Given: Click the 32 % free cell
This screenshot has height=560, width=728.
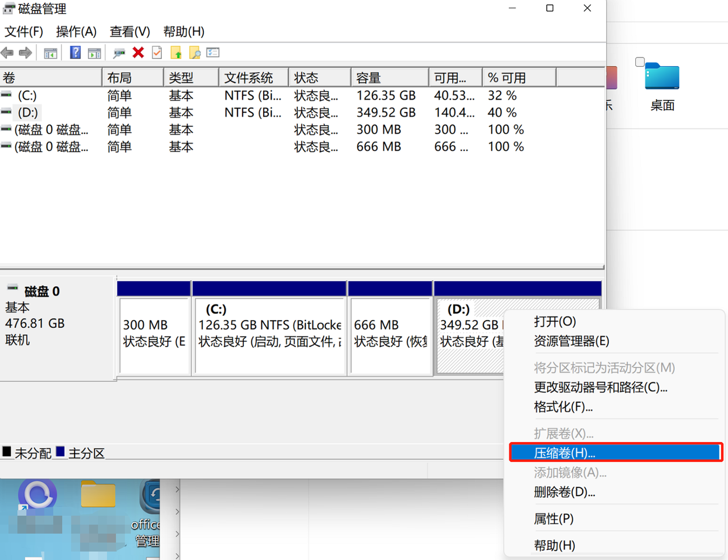Looking at the screenshot, I should pyautogui.click(x=502, y=95).
